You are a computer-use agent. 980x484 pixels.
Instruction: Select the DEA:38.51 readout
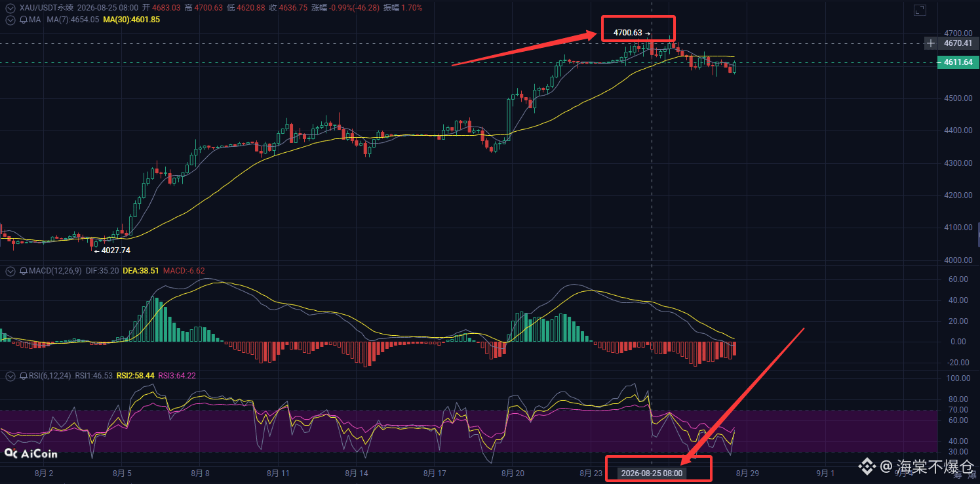pyautogui.click(x=141, y=271)
